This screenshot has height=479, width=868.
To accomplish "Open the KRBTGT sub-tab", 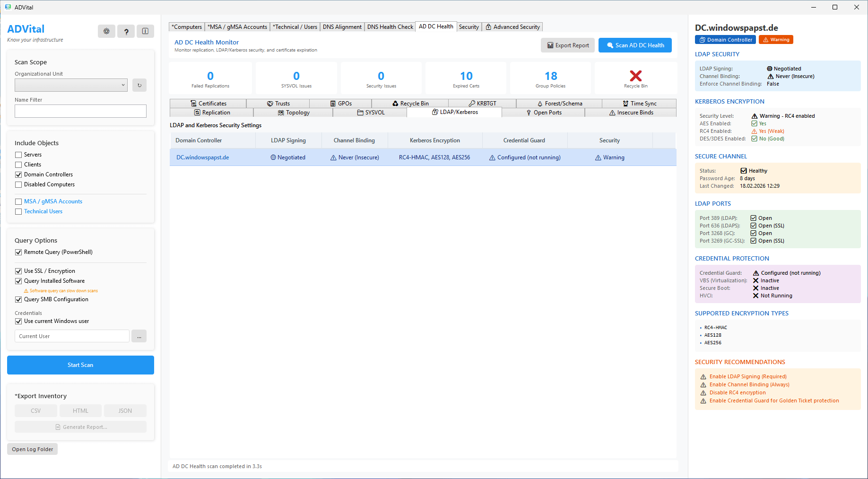I will tap(482, 104).
